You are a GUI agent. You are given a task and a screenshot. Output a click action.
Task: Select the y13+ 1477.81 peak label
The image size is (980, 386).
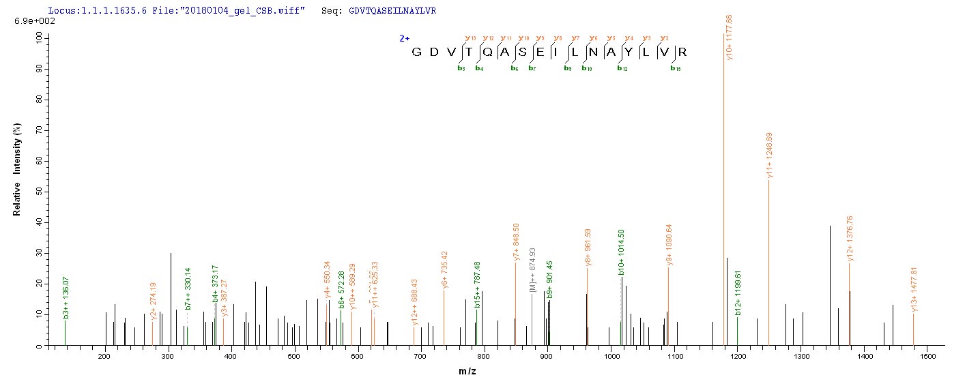pos(914,288)
